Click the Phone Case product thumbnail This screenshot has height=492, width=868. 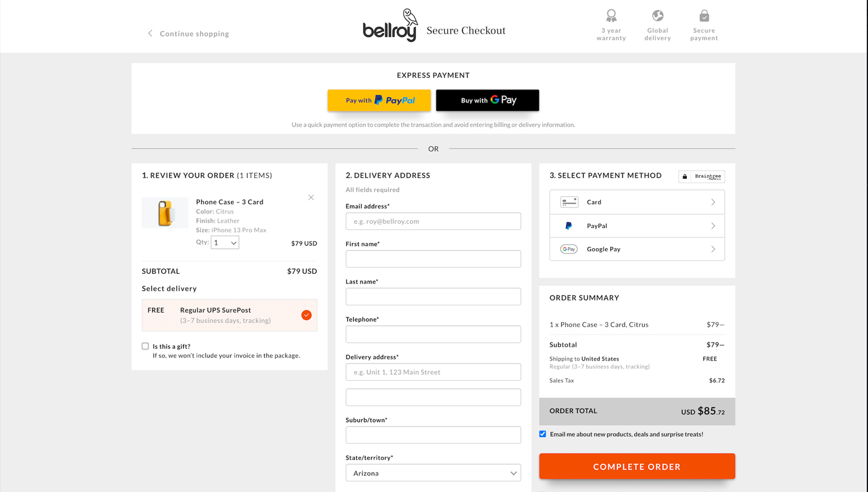click(165, 213)
